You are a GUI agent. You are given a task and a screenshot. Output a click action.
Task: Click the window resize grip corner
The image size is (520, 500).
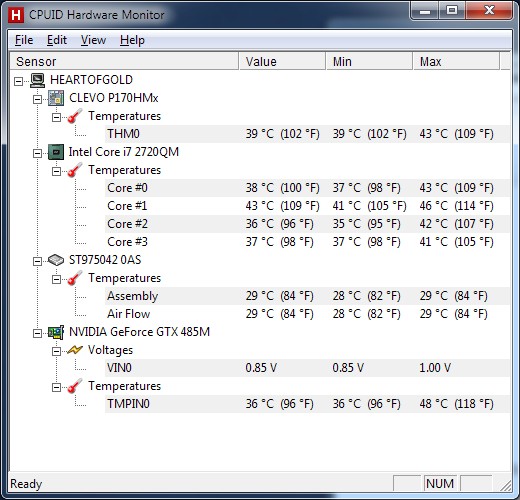506,485
